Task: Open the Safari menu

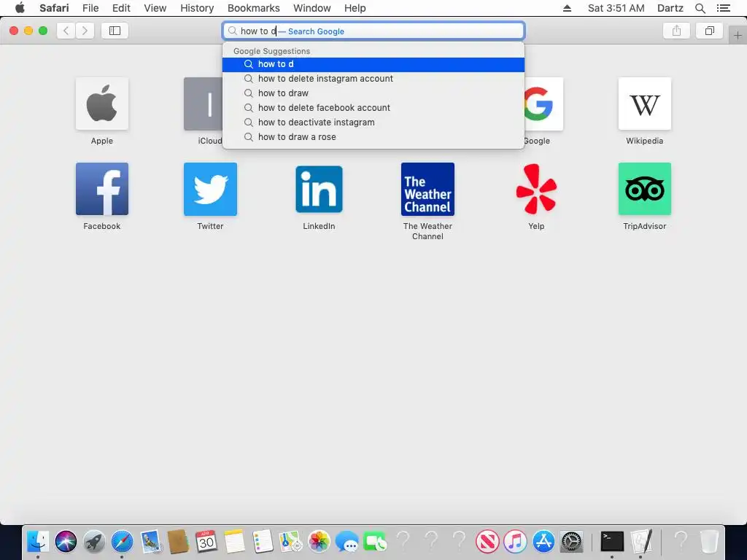Action: click(54, 8)
